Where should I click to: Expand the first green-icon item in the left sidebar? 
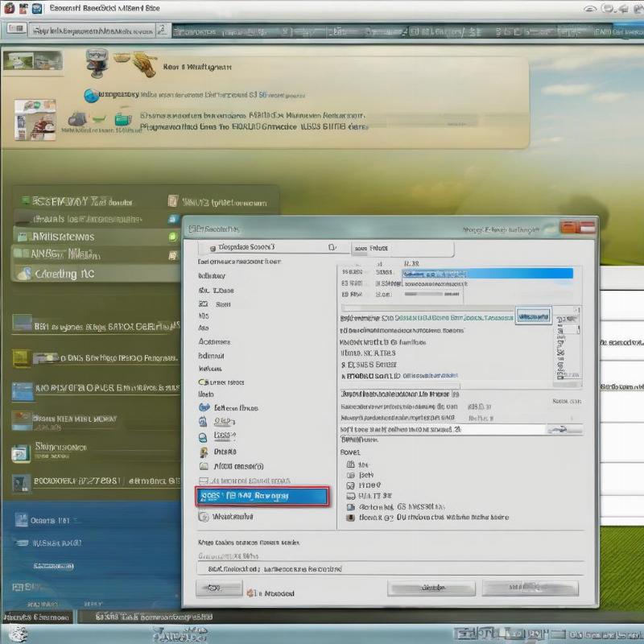23,200
